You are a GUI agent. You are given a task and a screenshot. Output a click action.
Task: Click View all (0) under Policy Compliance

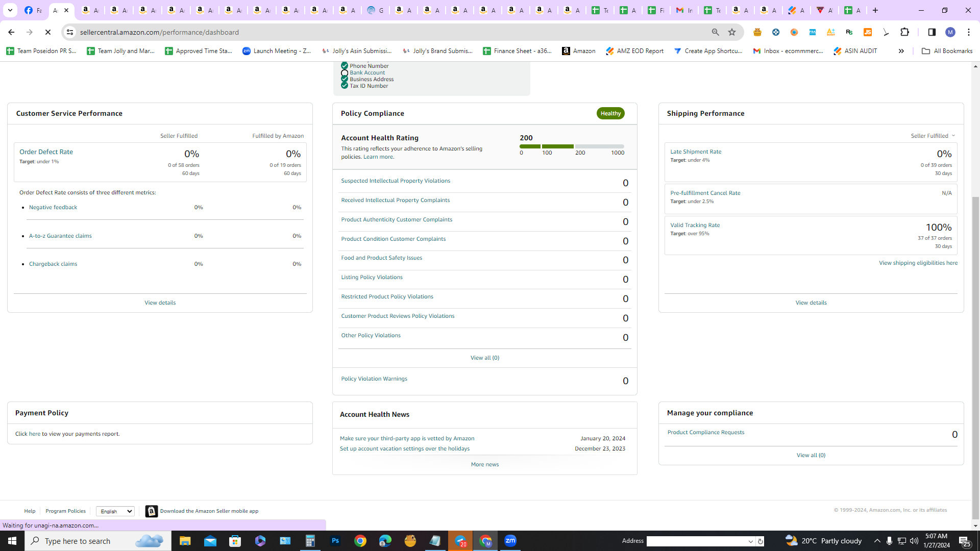(x=485, y=358)
